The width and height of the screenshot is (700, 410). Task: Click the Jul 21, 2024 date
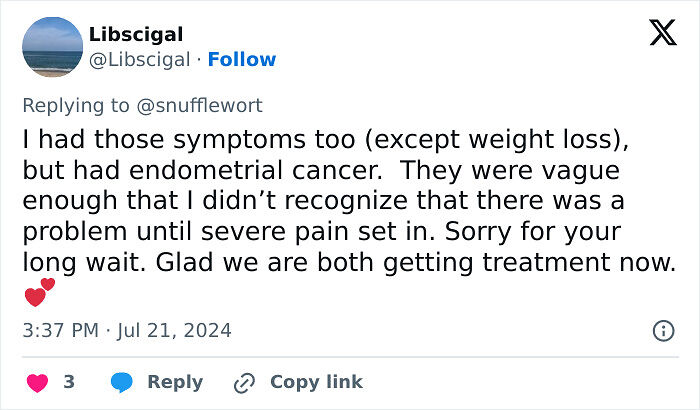178,329
